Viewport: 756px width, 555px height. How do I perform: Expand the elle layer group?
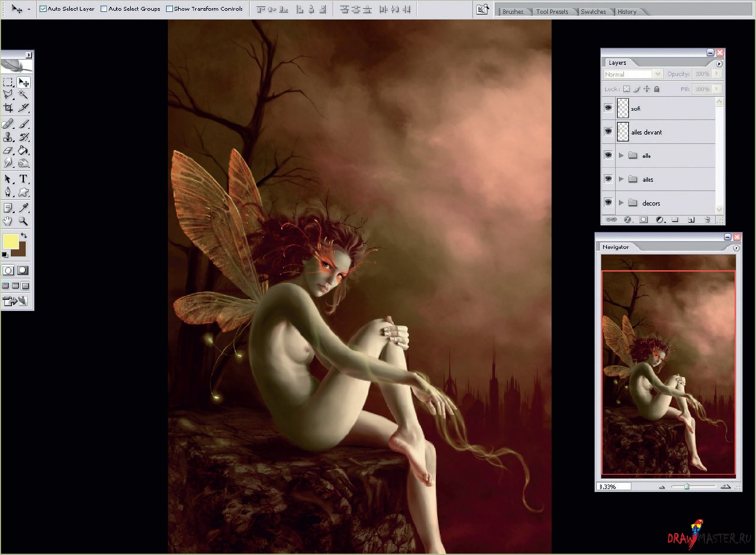click(621, 155)
